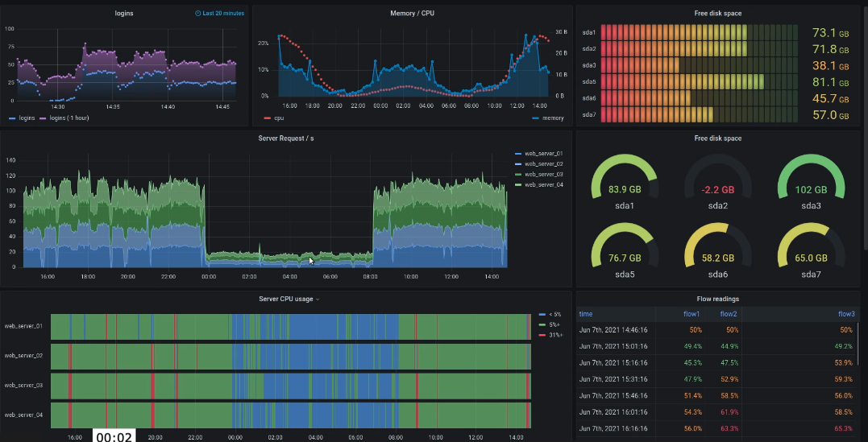Click the 45.7 GB bar gauge value

click(x=830, y=99)
